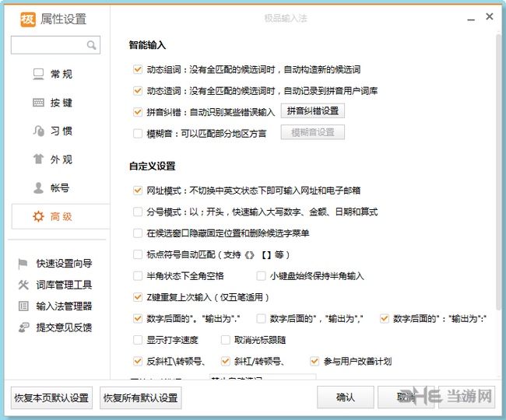Check 小键盘始终保持半角输入
This screenshot has height=420, width=506.
click(x=261, y=276)
